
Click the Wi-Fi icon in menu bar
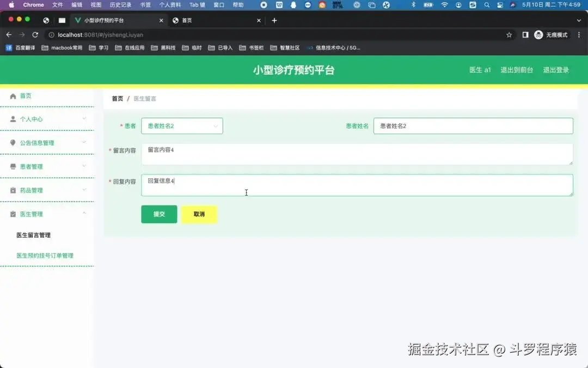tap(444, 5)
